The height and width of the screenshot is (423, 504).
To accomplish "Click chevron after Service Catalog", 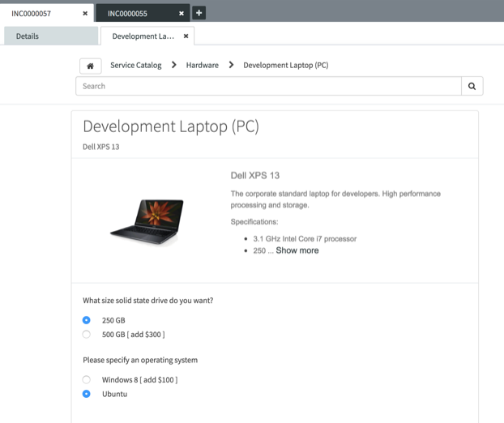I will (174, 65).
